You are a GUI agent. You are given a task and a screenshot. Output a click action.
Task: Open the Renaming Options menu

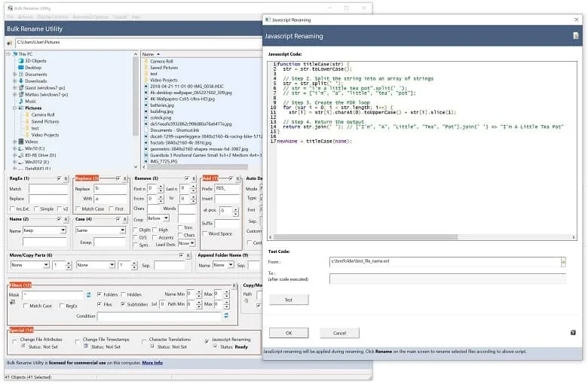coord(90,17)
